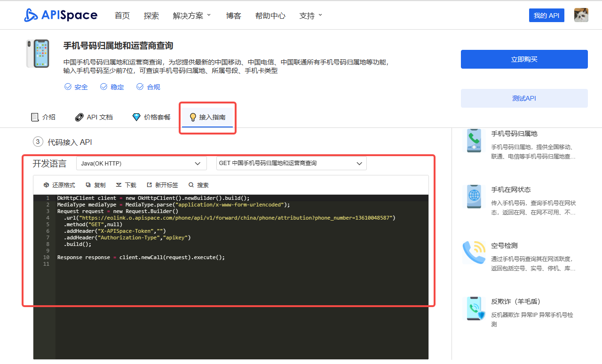This screenshot has height=364, width=602.
Task: Open 探索 navigation item
Action: tap(151, 16)
